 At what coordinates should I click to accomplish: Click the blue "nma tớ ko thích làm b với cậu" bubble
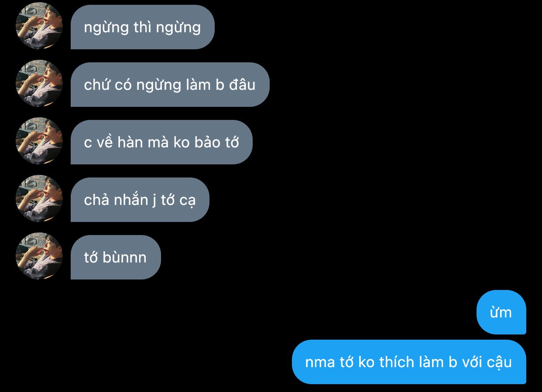pyautogui.click(x=409, y=362)
